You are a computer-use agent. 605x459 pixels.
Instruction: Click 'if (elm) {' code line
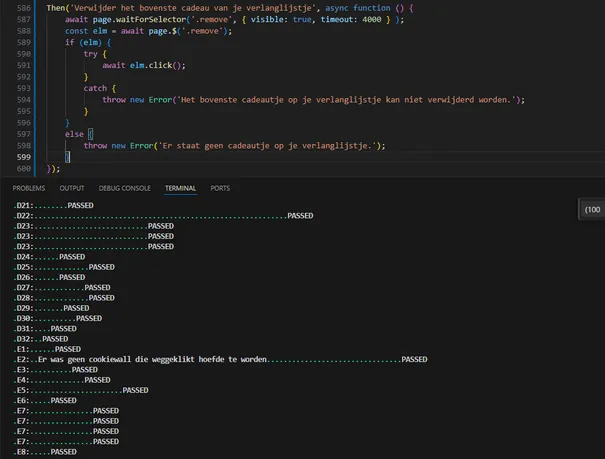coord(88,42)
